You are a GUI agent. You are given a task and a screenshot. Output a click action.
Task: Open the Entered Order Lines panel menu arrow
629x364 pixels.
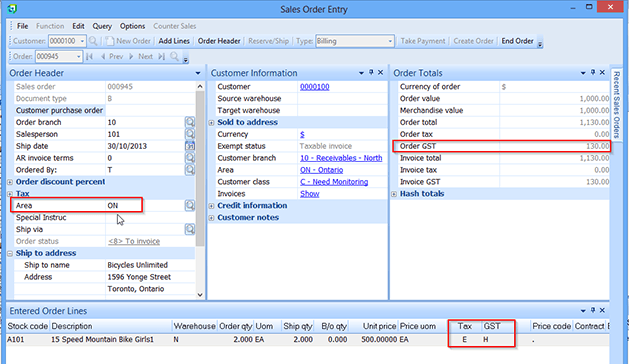point(583,311)
